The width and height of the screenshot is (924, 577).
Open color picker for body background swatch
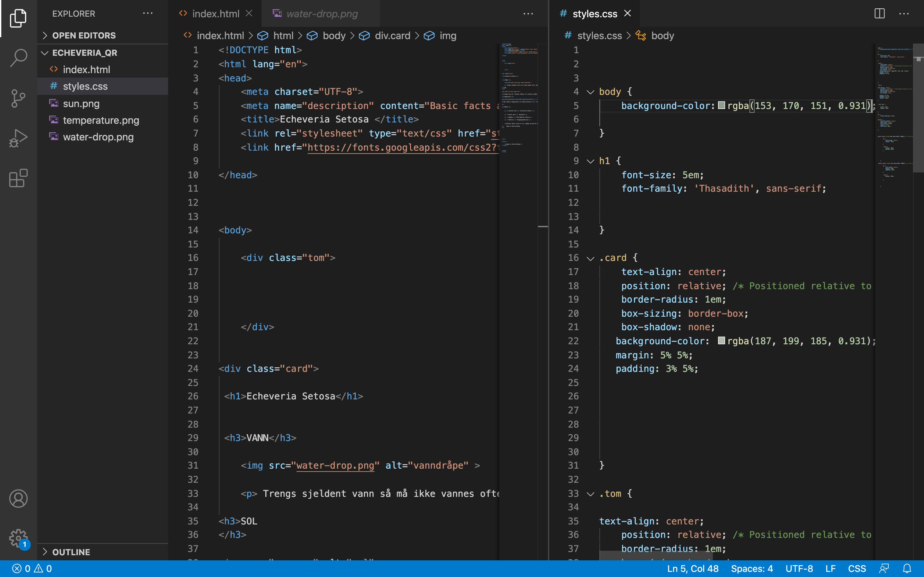pyautogui.click(x=721, y=105)
